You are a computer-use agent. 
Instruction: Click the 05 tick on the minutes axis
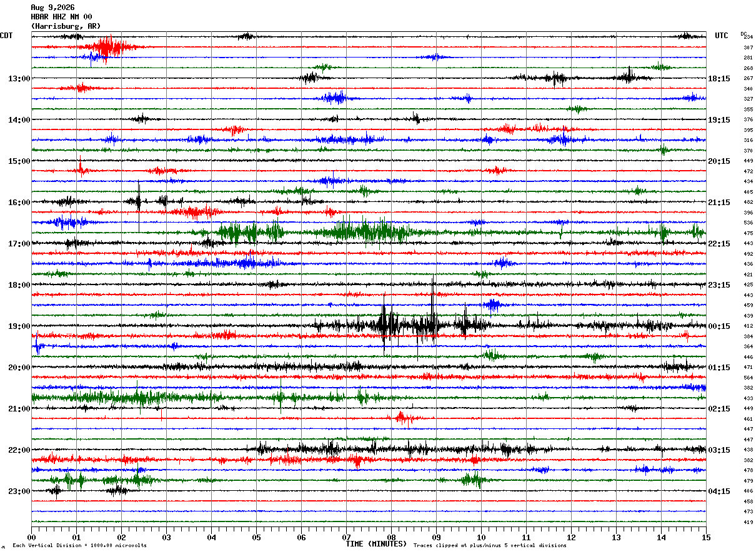(256, 538)
